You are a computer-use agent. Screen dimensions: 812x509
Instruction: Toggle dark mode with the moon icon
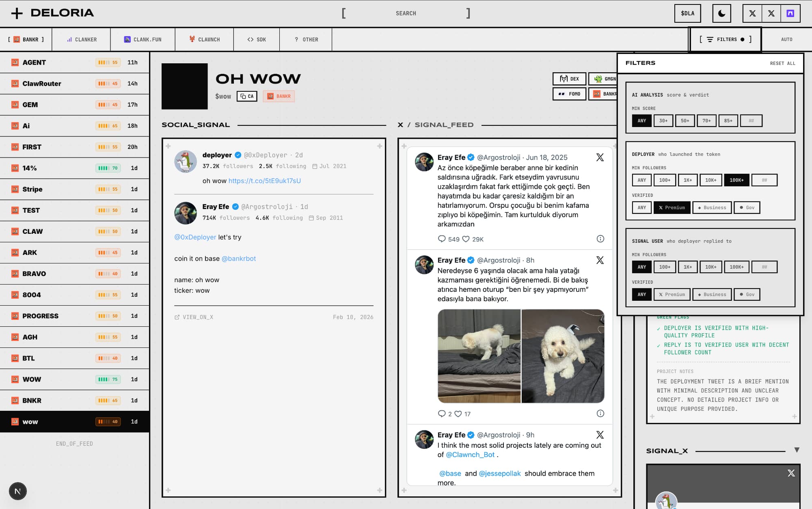coord(721,13)
